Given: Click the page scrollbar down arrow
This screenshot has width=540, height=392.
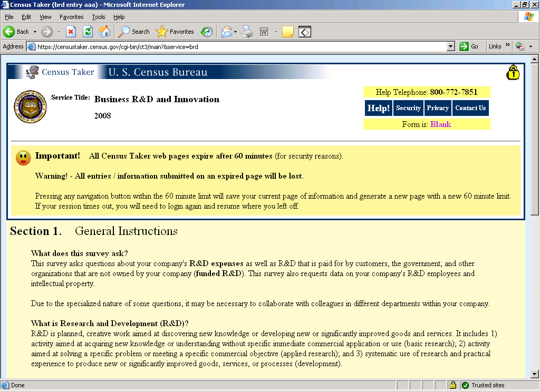Looking at the screenshot, I should coord(534,374).
